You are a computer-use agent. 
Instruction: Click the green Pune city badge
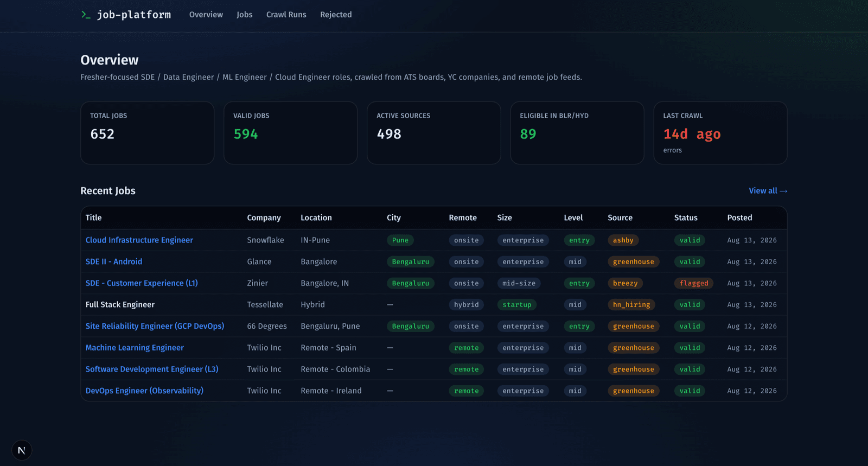[400, 240]
